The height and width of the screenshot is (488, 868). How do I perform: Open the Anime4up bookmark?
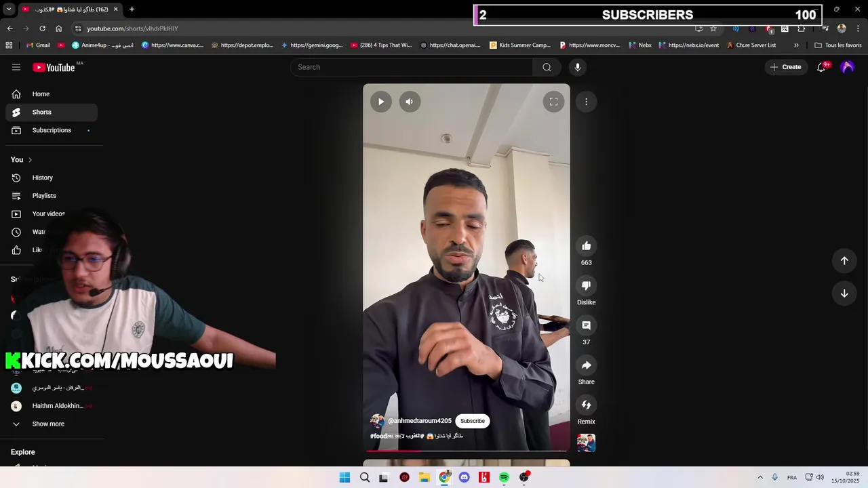pyautogui.click(x=102, y=45)
